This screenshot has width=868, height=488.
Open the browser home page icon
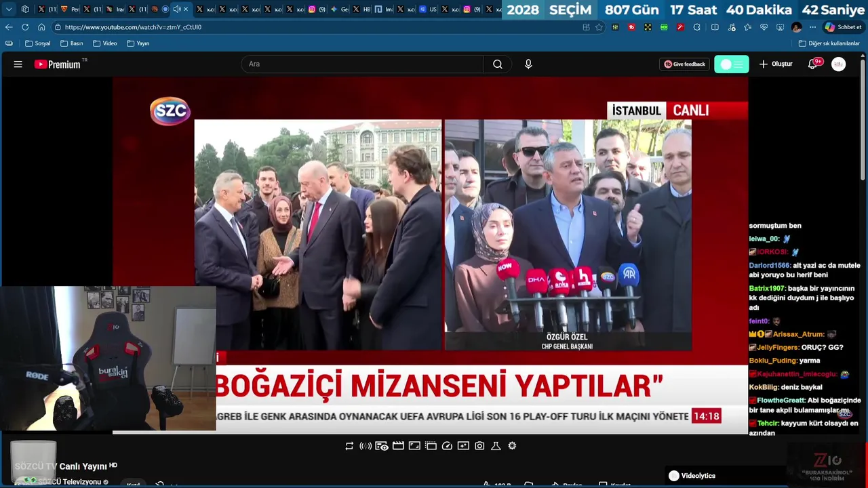coord(41,27)
